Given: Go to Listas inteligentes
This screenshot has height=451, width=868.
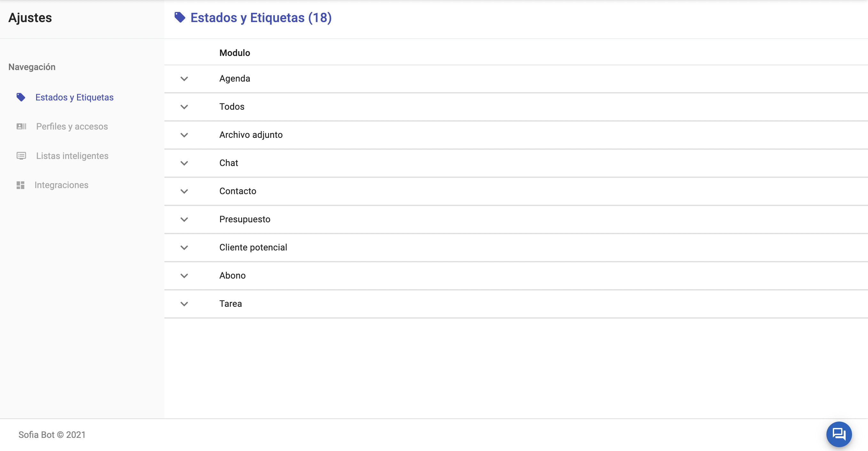Looking at the screenshot, I should pyautogui.click(x=72, y=156).
